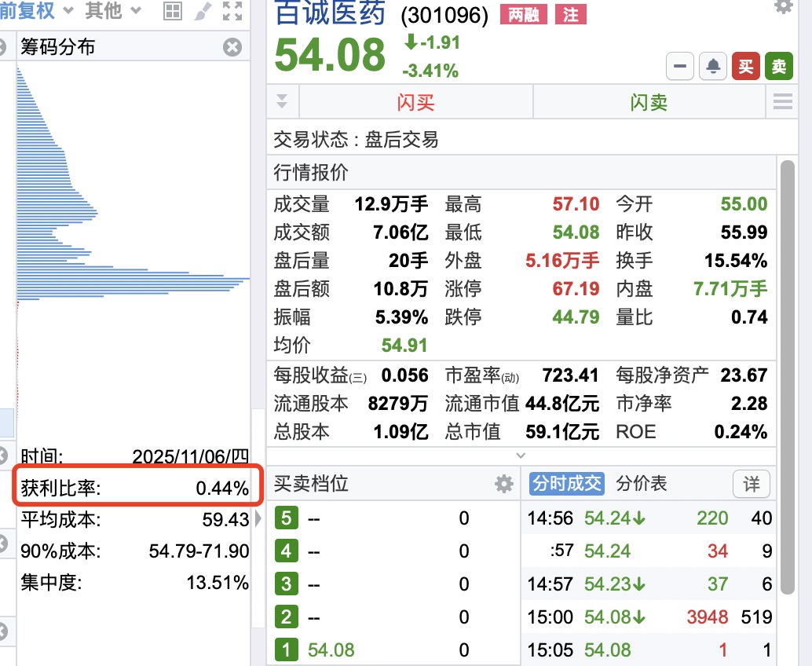Click sell level 1 price 54.08
Image resolution: width=812 pixels, height=666 pixels.
[x=331, y=650]
